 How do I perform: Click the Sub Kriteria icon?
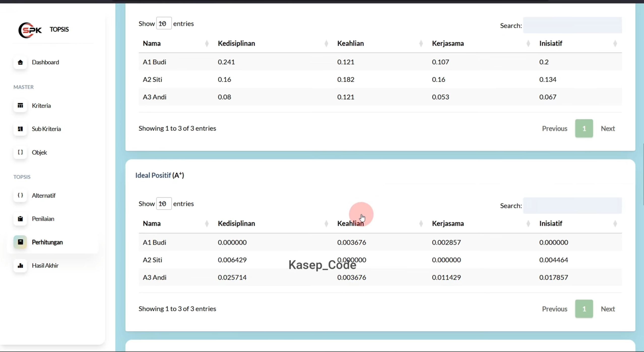[x=20, y=129]
